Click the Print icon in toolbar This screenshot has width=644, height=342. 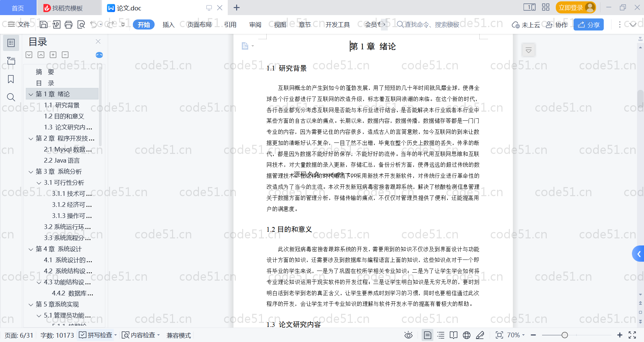tap(68, 24)
